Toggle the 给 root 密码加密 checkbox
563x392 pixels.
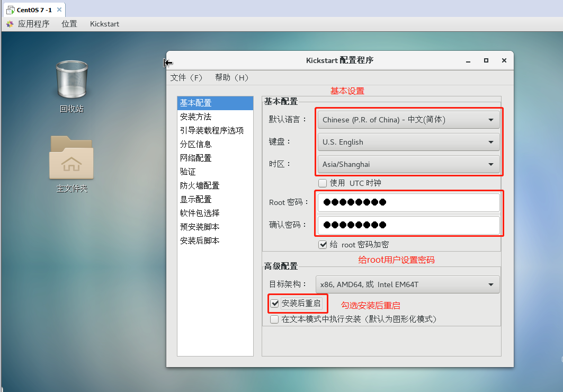323,245
